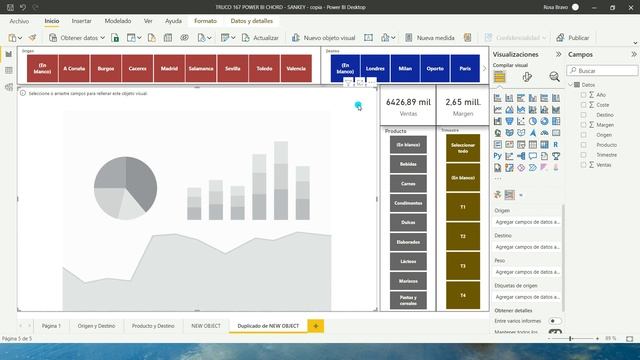Select the Donut chart visualization icon
Viewport: 640px width, 360px height.
coord(544,121)
